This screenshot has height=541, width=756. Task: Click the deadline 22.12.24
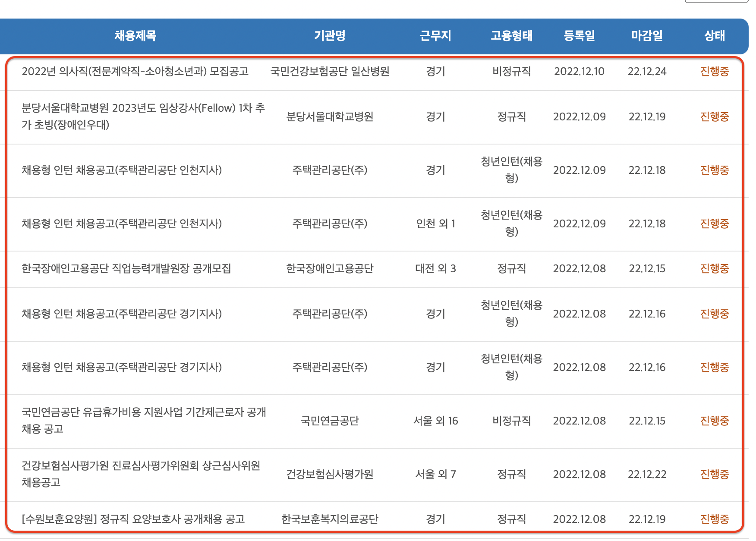click(647, 71)
